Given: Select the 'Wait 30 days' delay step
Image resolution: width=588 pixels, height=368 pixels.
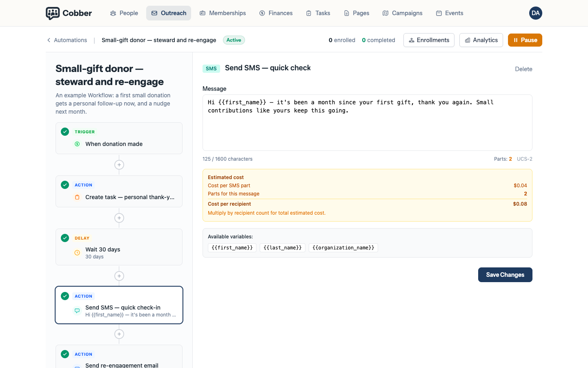Looking at the screenshot, I should (x=119, y=247).
